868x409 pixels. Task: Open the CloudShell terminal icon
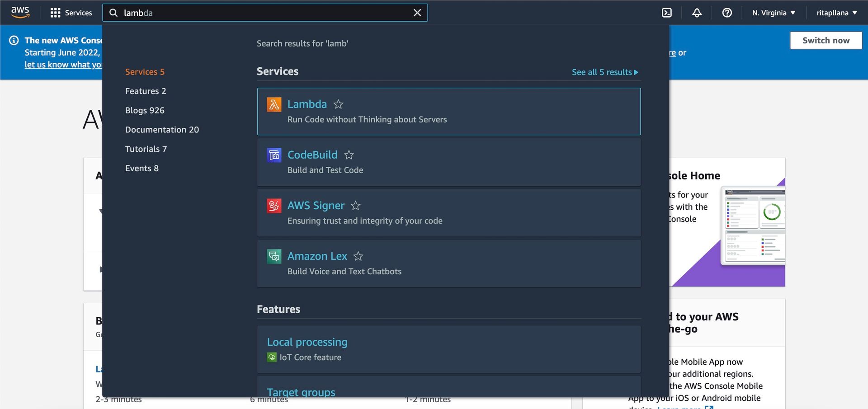(x=667, y=13)
